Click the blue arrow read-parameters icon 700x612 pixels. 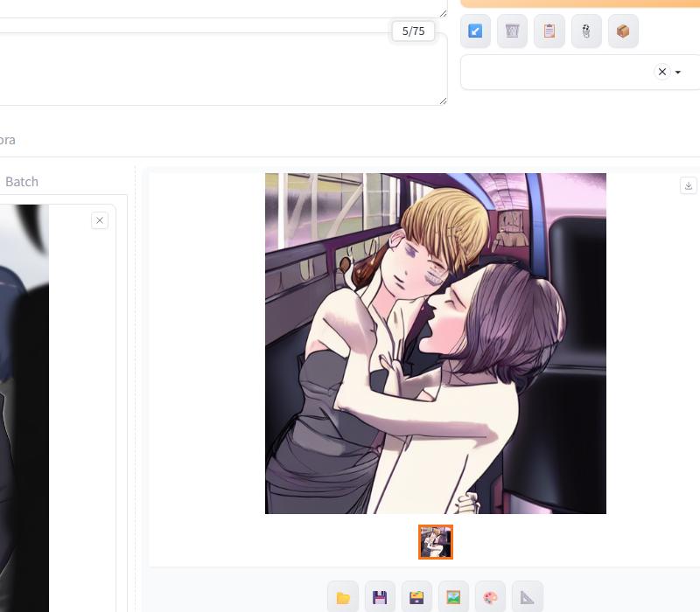475,31
